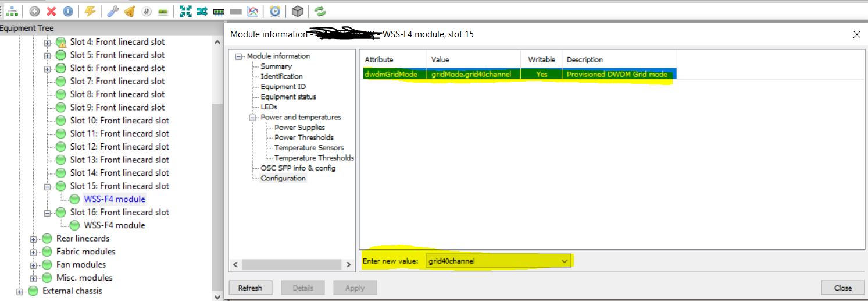Click the network topology tree toolbar icon
868x301 pixels.
(12, 11)
